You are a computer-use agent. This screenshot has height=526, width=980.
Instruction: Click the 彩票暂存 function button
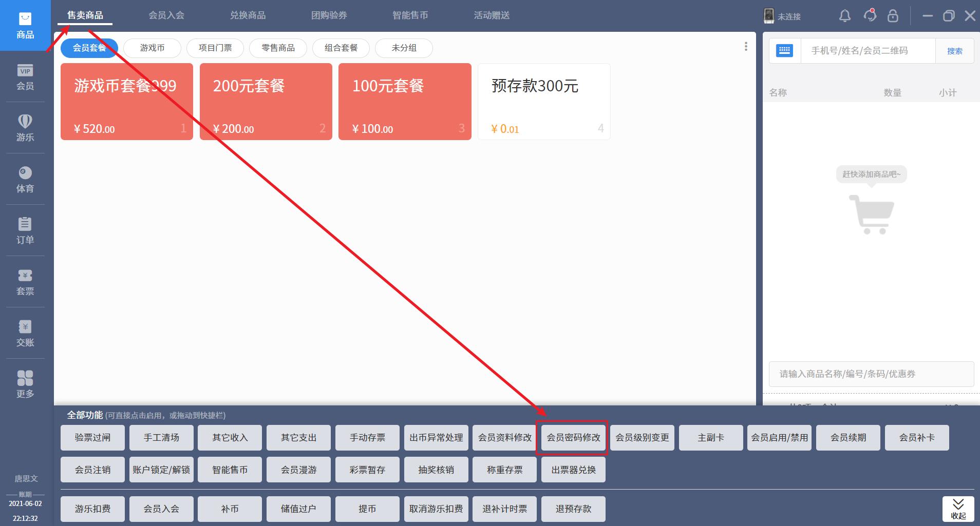tap(367, 470)
